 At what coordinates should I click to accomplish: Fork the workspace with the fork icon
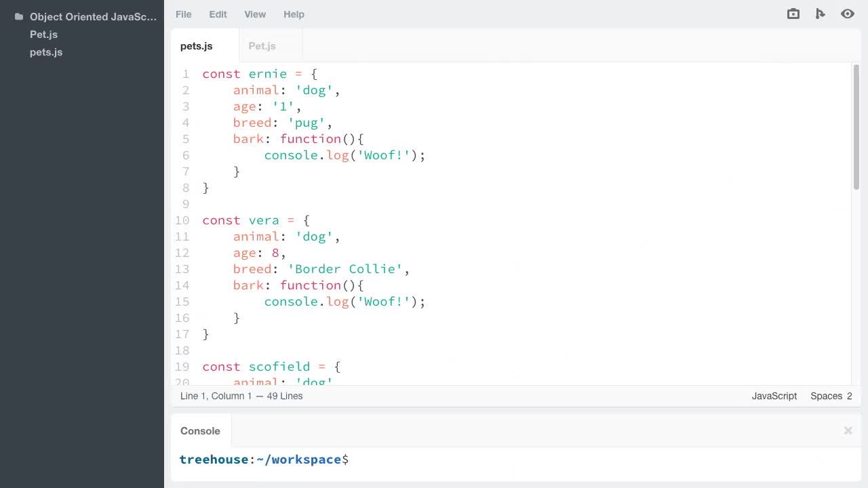pos(821,14)
